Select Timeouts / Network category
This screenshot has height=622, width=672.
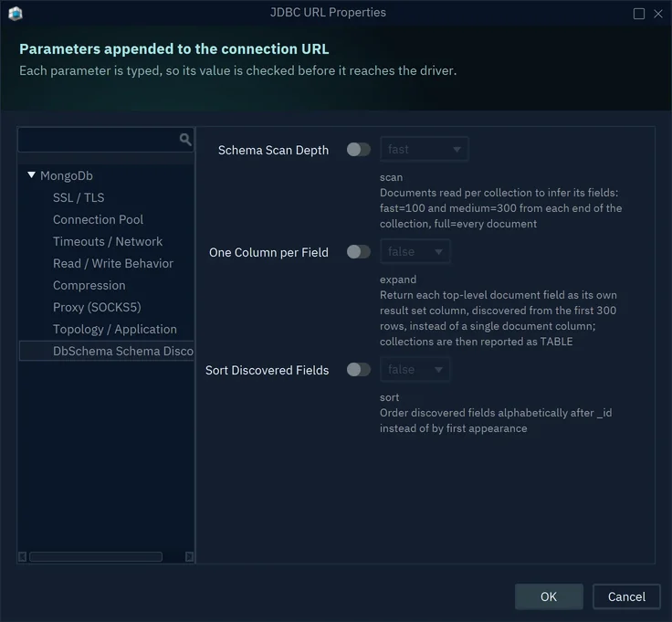[x=108, y=241]
